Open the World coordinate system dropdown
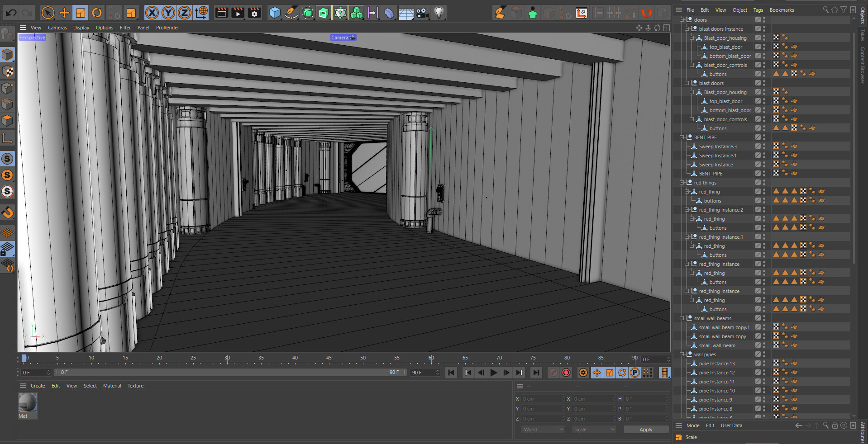The height and width of the screenshot is (444, 868). coord(542,429)
